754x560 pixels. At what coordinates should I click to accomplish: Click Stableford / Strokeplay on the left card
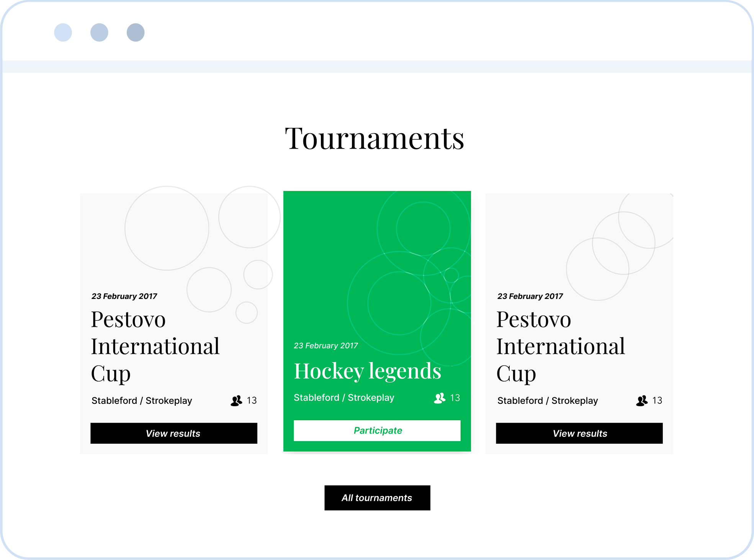(x=142, y=401)
